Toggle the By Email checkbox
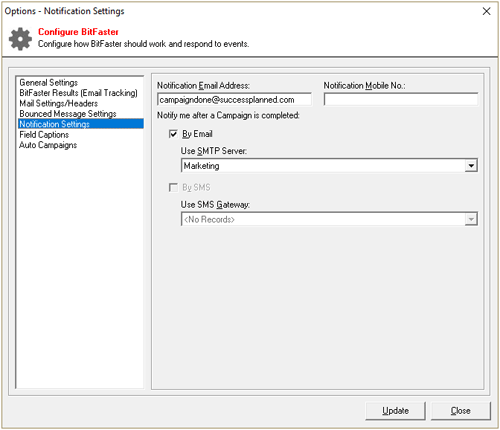The height and width of the screenshot is (430, 500). click(173, 134)
